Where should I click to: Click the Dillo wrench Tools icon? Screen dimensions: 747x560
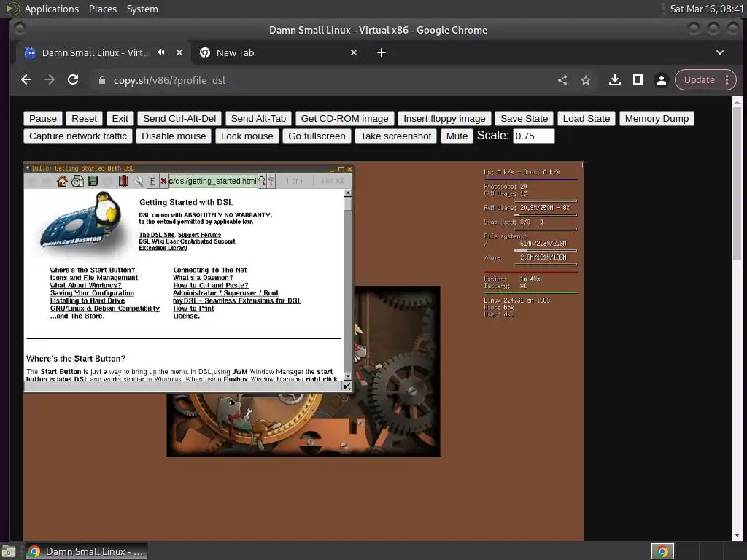click(x=138, y=181)
